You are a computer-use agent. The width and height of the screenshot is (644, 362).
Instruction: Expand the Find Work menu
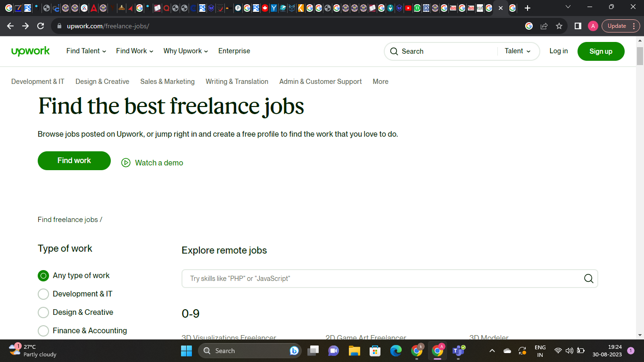coord(135,51)
